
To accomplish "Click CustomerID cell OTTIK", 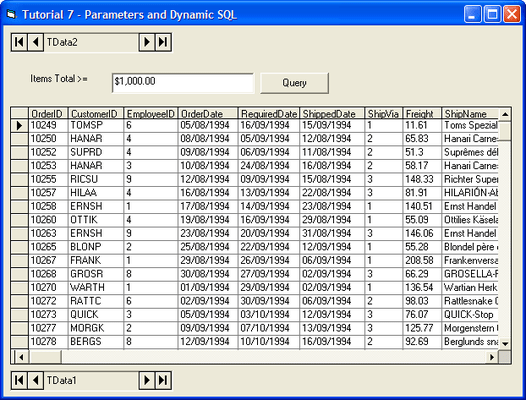I will (x=96, y=220).
